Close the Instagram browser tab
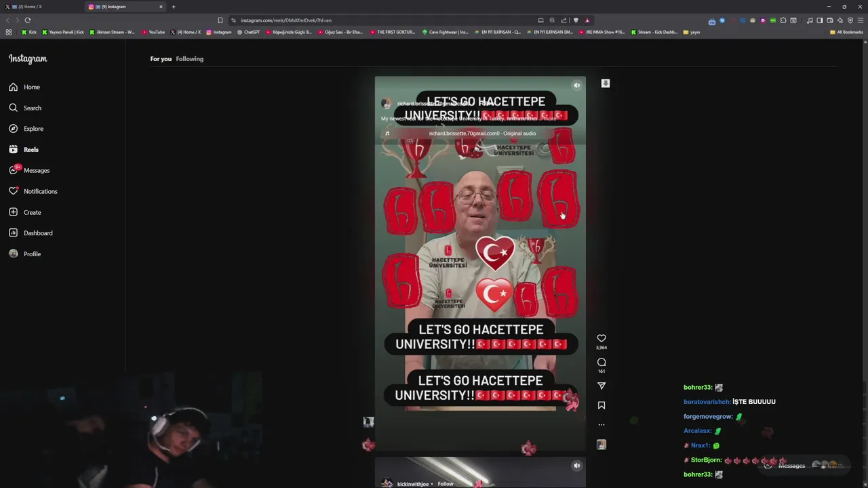This screenshot has width=868, height=488. (x=161, y=7)
